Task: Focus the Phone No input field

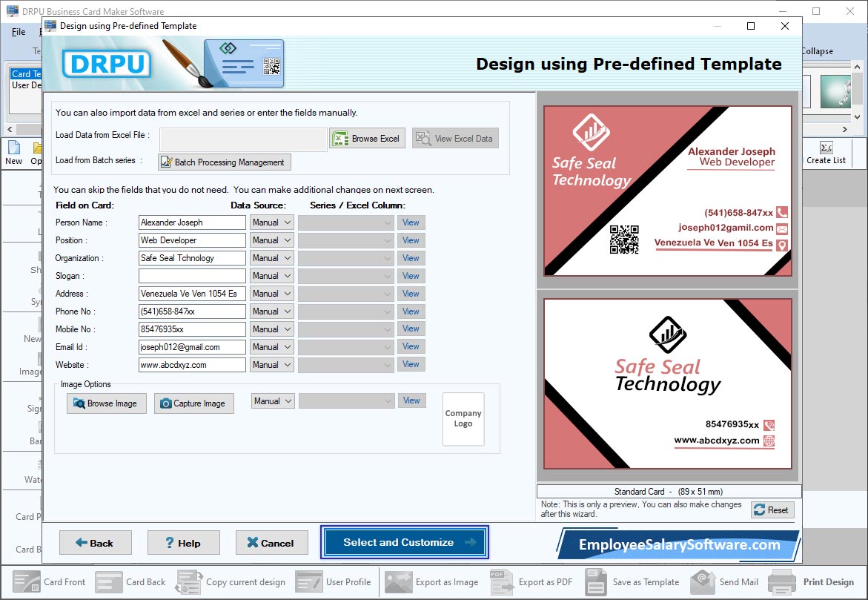Action: coord(192,311)
